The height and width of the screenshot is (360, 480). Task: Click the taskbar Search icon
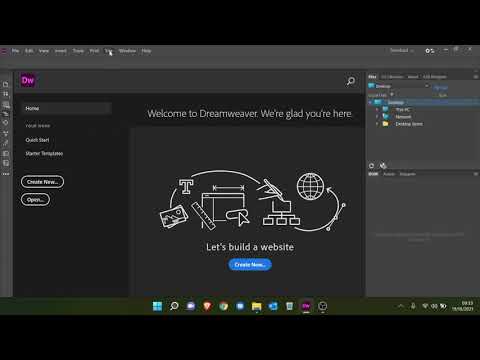pyautogui.click(x=174, y=306)
